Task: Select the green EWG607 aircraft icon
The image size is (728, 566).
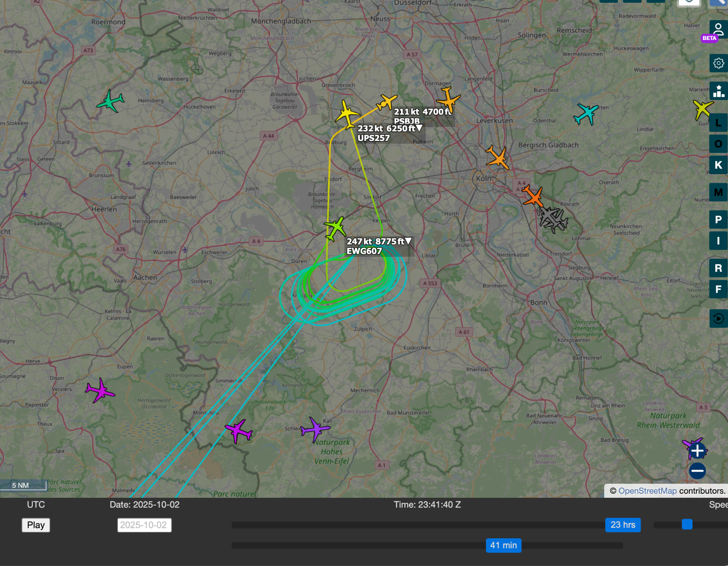Action: [x=335, y=228]
